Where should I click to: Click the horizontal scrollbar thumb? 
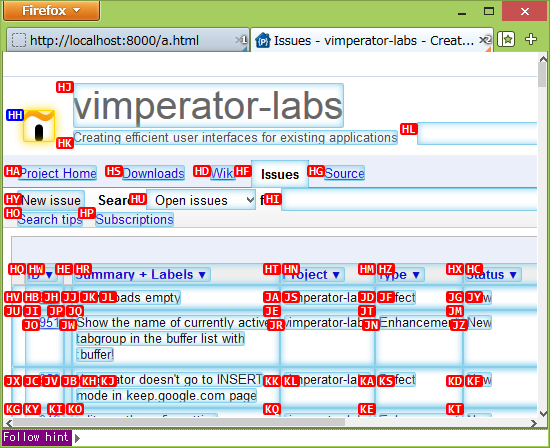[x=179, y=423]
